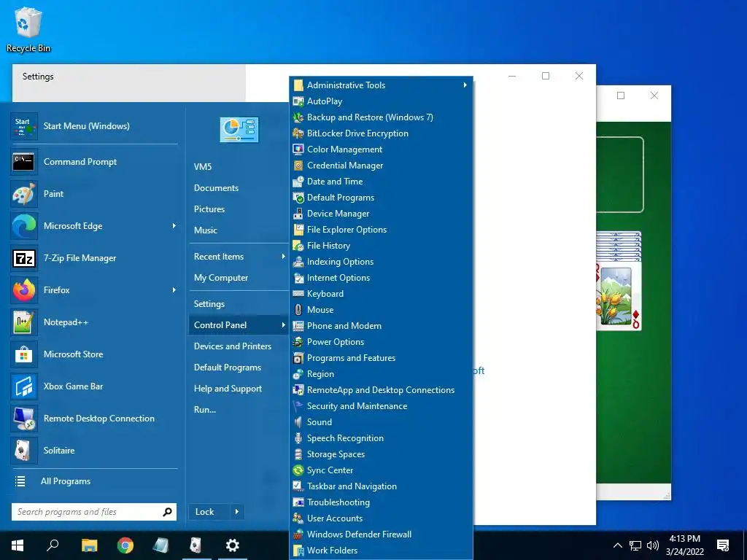Click the Microsoft Edge icon
The width and height of the screenshot is (747, 560).
tap(24, 226)
